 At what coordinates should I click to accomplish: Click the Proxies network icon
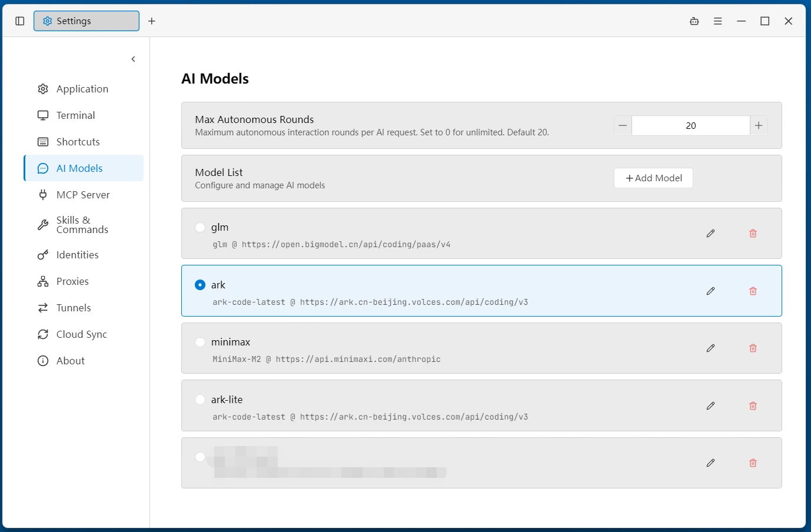[x=43, y=281]
